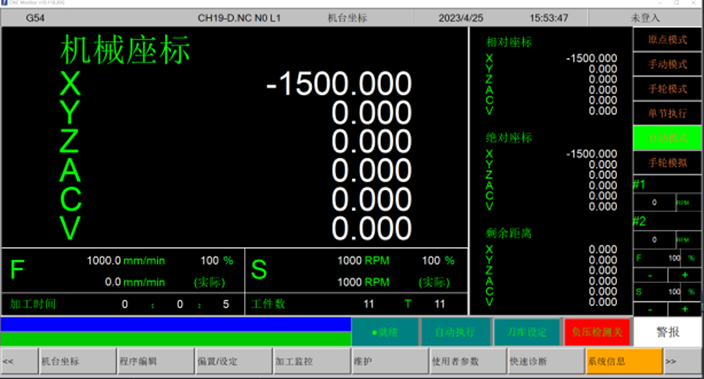The height and width of the screenshot is (379, 704).
Task: Click the 工件数 workpiece count label
Action: coord(268,304)
